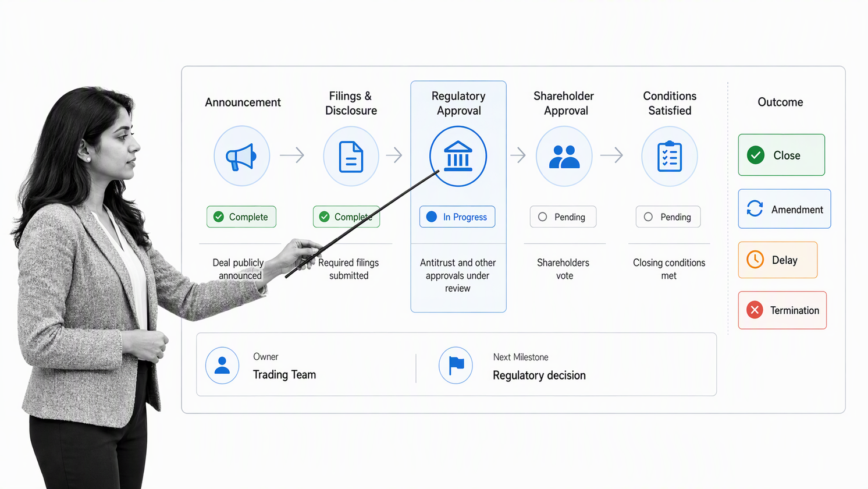Click the Filings & Disclosure document icon
This screenshot has width=868, height=489.
(351, 156)
